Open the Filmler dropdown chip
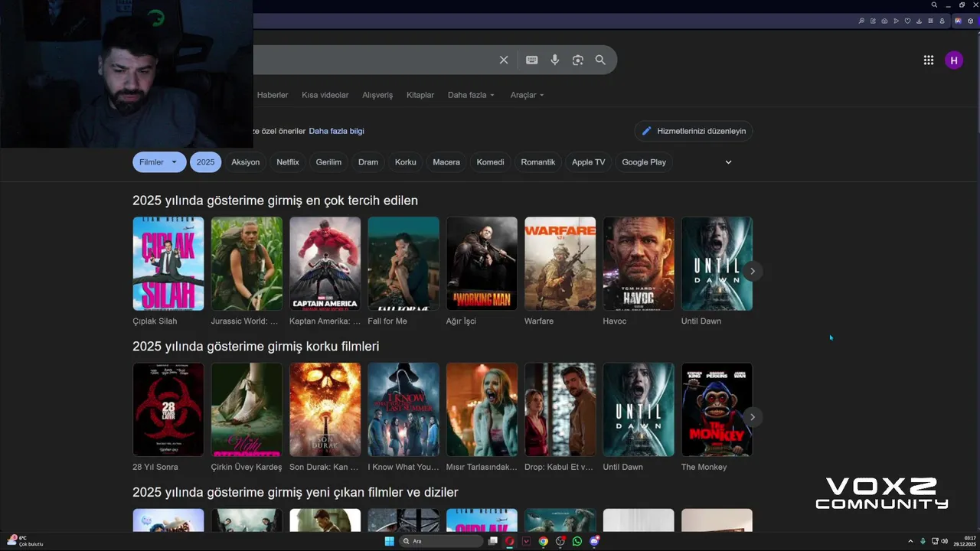This screenshot has width=980, height=551. coord(159,162)
